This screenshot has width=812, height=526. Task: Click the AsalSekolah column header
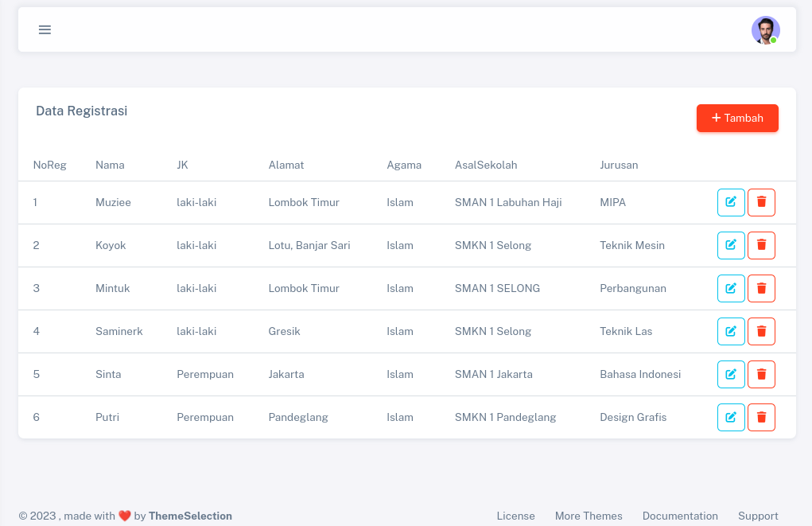coord(486,166)
